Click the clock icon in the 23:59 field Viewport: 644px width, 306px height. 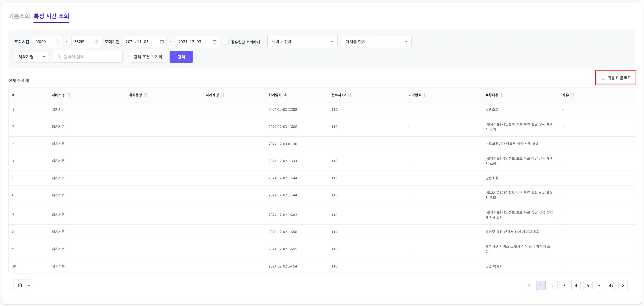point(96,42)
